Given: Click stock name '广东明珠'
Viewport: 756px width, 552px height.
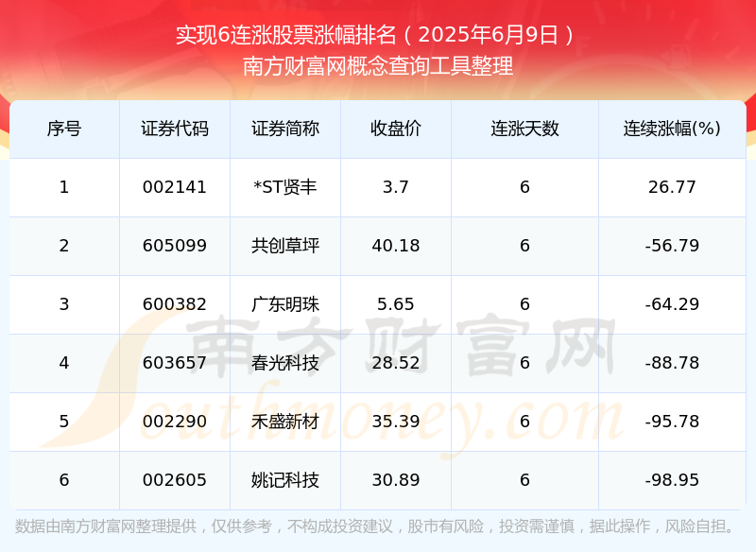Looking at the screenshot, I should click(285, 304).
